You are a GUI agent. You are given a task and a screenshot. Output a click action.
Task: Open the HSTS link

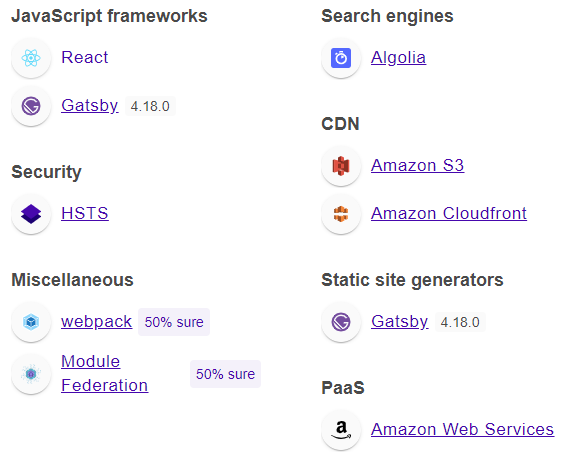(85, 213)
